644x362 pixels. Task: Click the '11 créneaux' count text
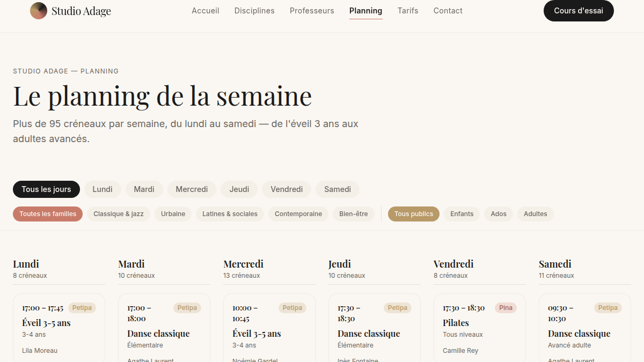(x=557, y=276)
